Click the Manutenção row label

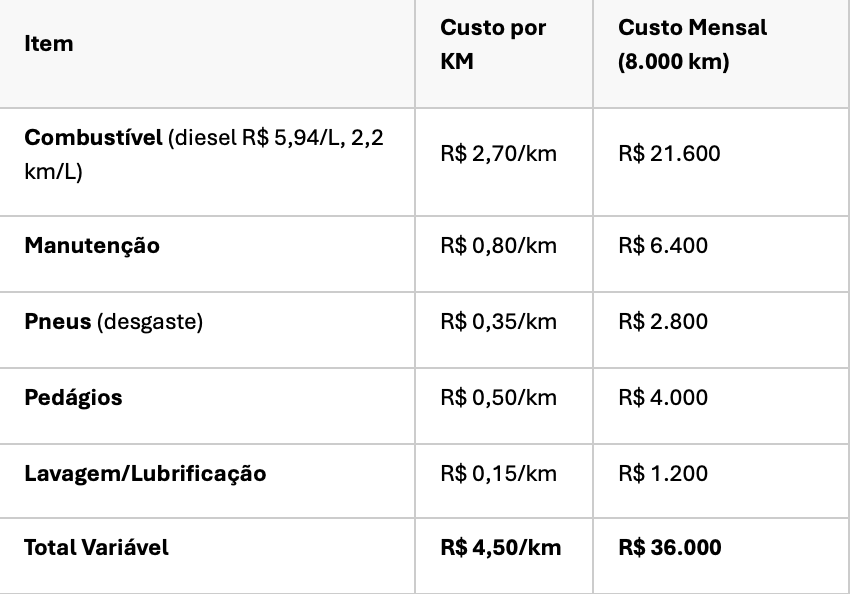(92, 246)
